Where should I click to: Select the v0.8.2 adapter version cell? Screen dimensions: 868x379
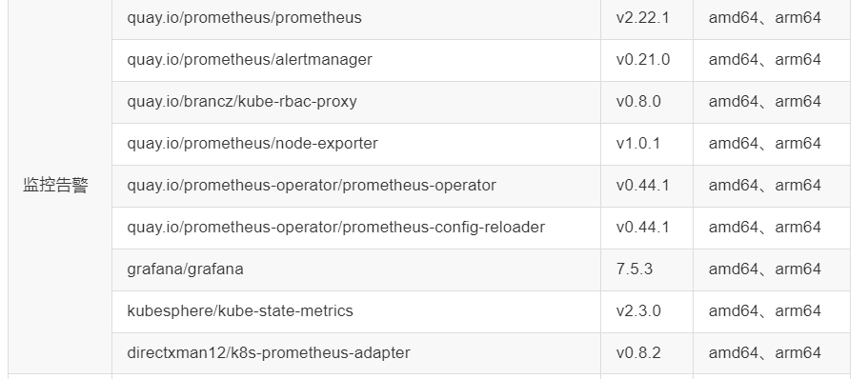pyautogui.click(x=647, y=353)
